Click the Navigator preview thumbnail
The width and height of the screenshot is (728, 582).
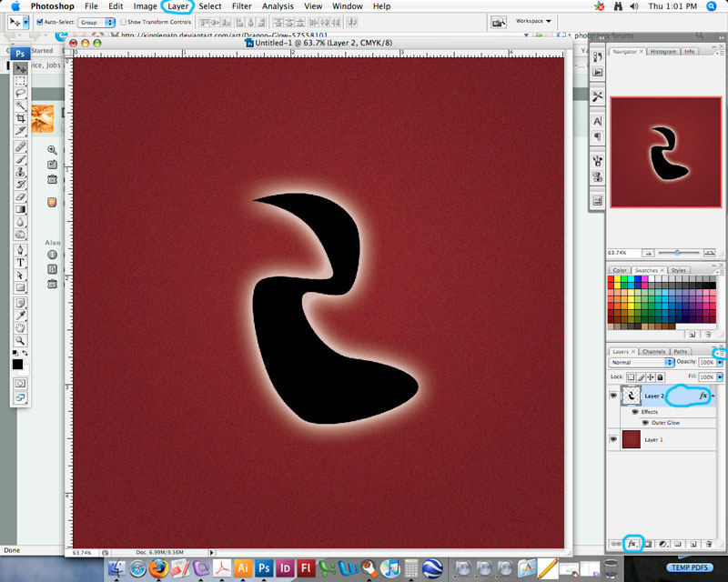664,153
